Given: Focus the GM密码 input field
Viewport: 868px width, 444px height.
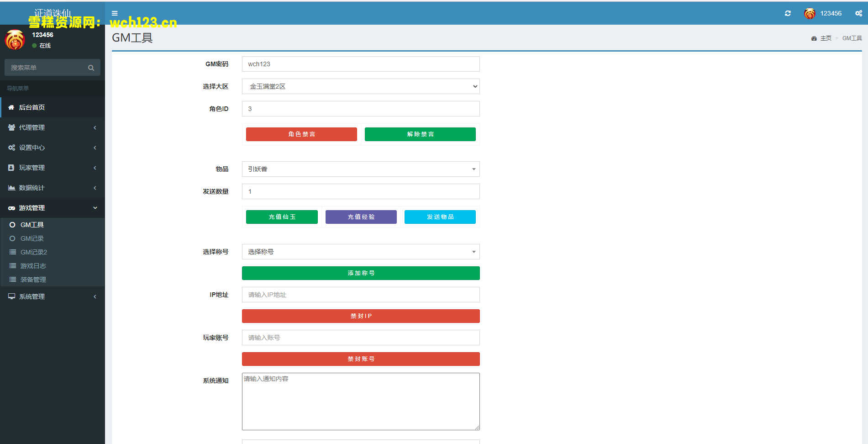Looking at the screenshot, I should (x=361, y=64).
